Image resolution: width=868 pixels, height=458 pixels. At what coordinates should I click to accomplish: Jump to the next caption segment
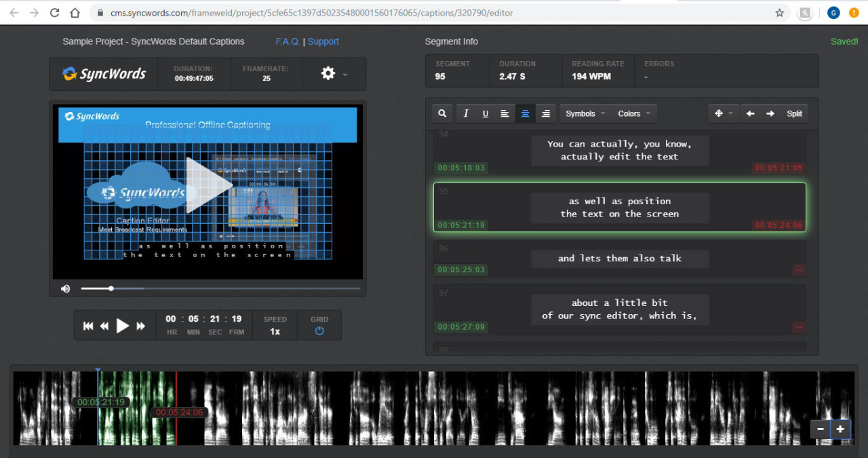tap(770, 113)
